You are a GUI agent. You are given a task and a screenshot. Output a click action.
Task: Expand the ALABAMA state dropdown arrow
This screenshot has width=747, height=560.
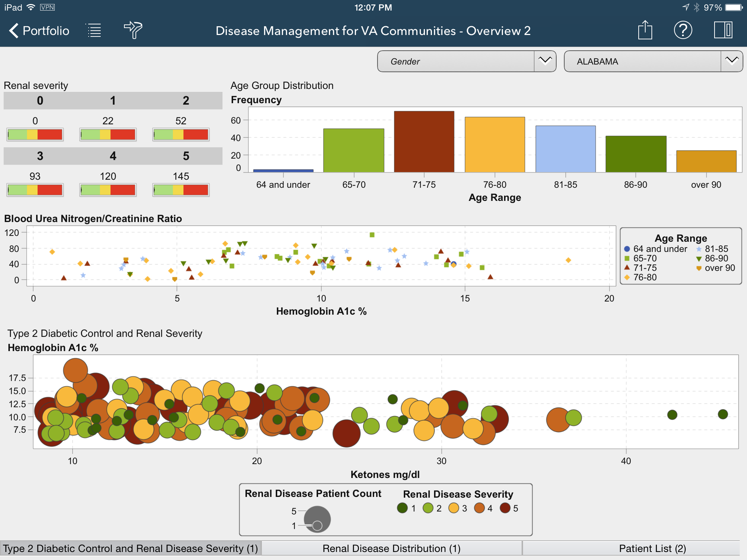[x=732, y=61]
